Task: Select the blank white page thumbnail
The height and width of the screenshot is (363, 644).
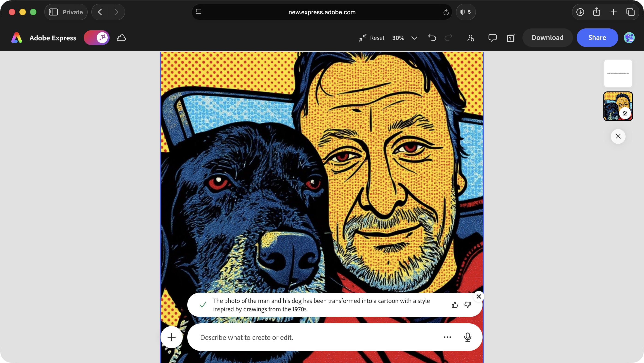Action: tap(618, 73)
